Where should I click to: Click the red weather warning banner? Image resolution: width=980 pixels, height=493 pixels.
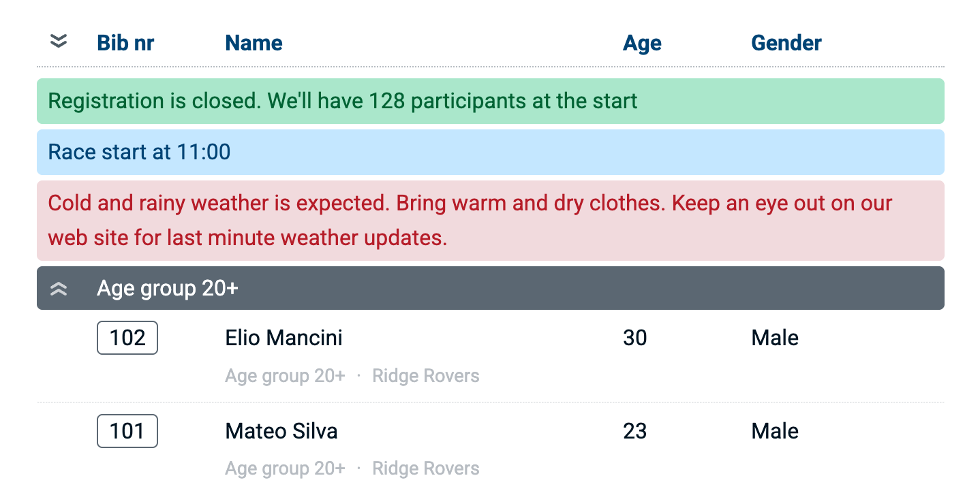(490, 221)
